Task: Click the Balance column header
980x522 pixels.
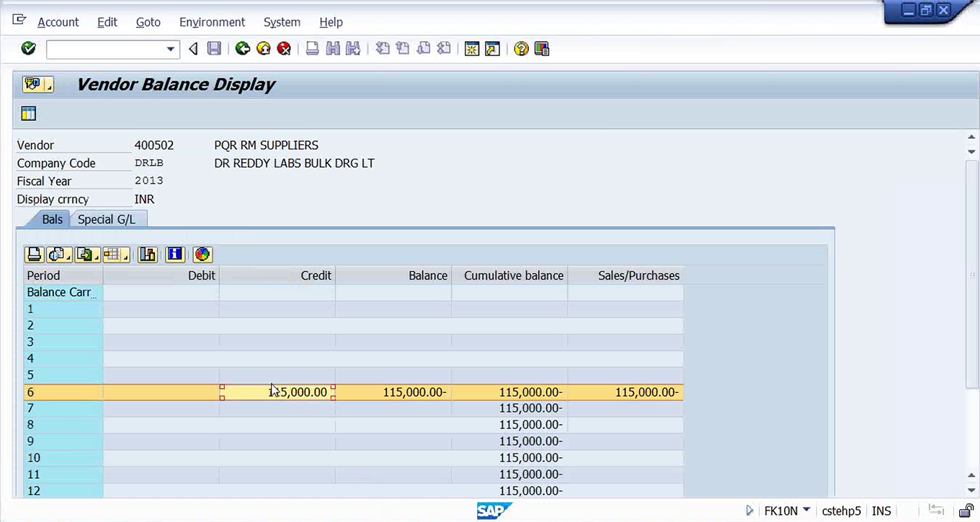Action: [x=393, y=275]
